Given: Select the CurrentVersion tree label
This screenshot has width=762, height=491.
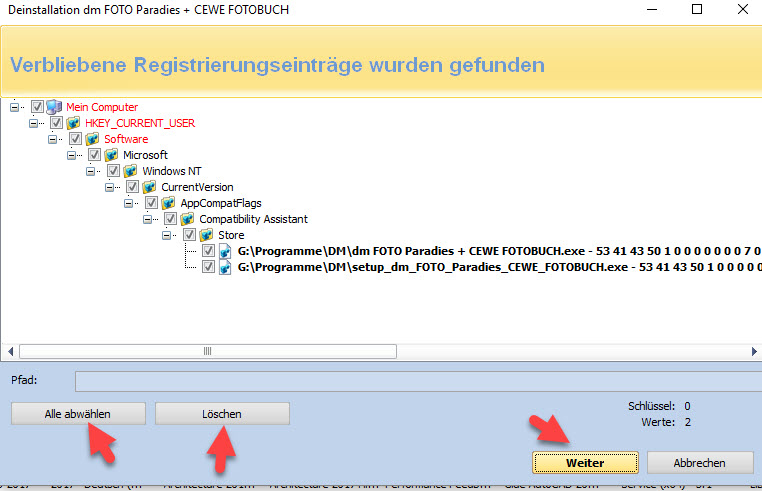Looking at the screenshot, I should pyautogui.click(x=197, y=187).
